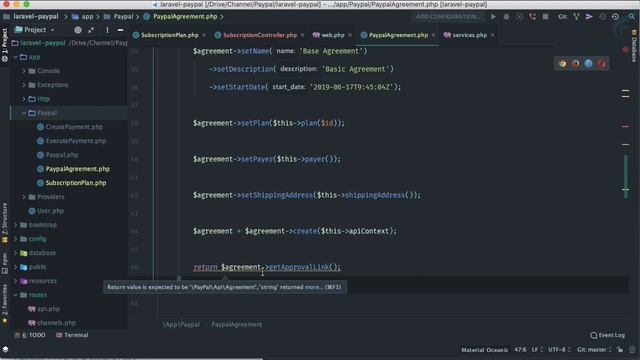Click the Stop square icon in toolbar

point(545,17)
